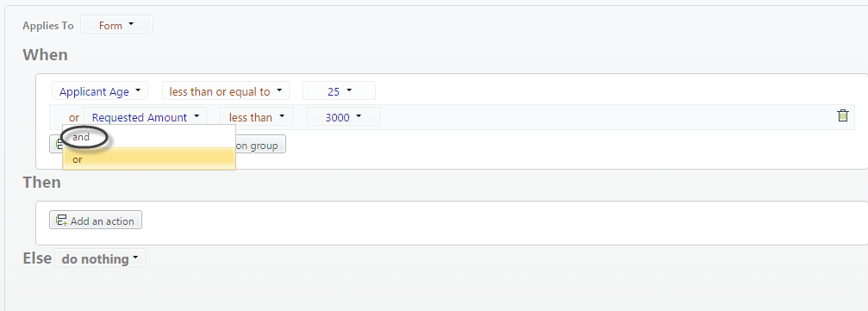Open the value 3000 dropdown
Image resolution: width=868 pixels, height=311 pixels.
click(343, 117)
